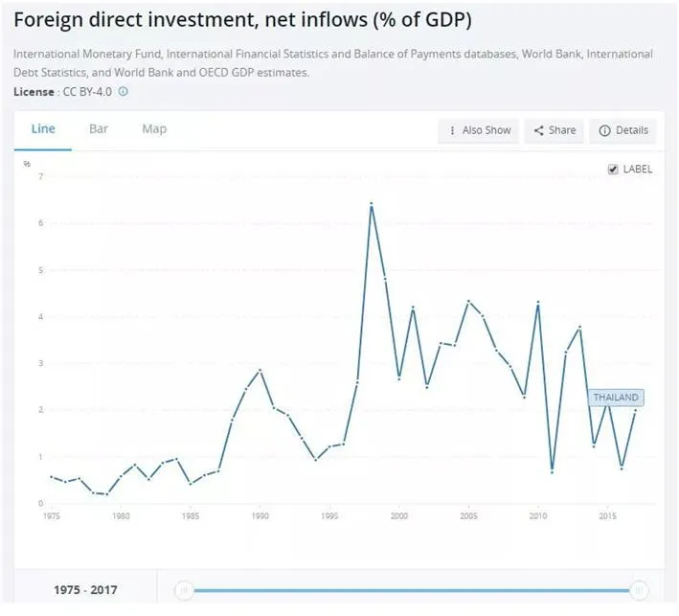679x616 pixels.
Task: Switch to the Bar chart tab
Action: (x=99, y=129)
